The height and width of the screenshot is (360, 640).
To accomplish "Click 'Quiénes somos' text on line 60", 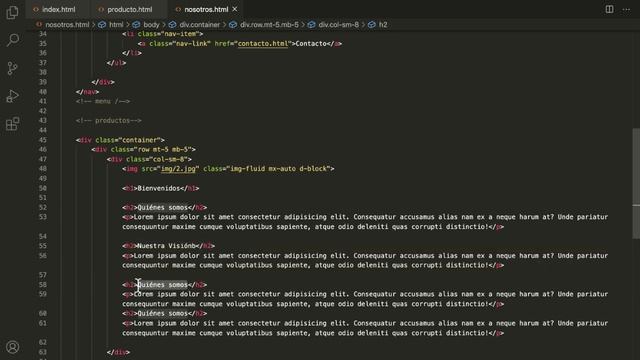I will click(162, 313).
